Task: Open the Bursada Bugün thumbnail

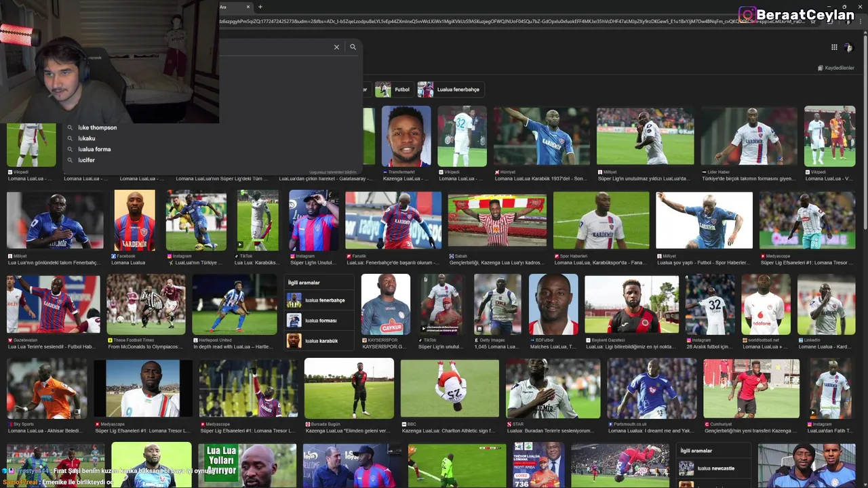Action: coord(349,388)
